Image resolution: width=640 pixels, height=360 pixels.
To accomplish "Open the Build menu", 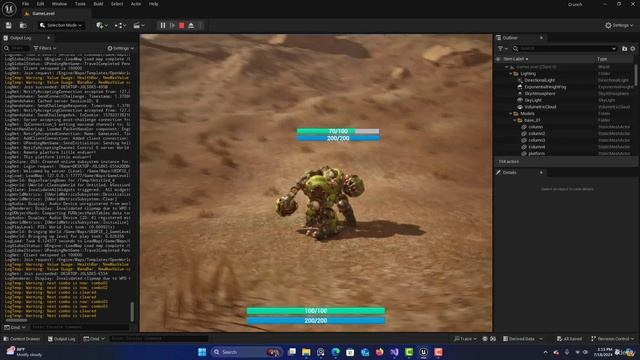I will click(x=98, y=4).
